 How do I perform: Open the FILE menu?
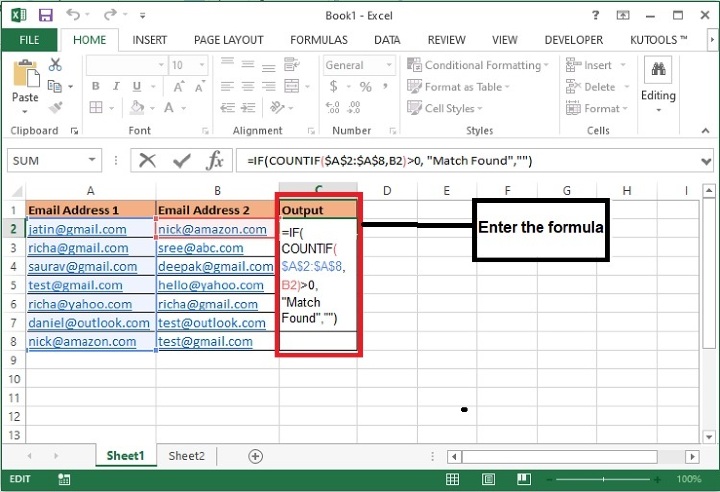[29, 40]
